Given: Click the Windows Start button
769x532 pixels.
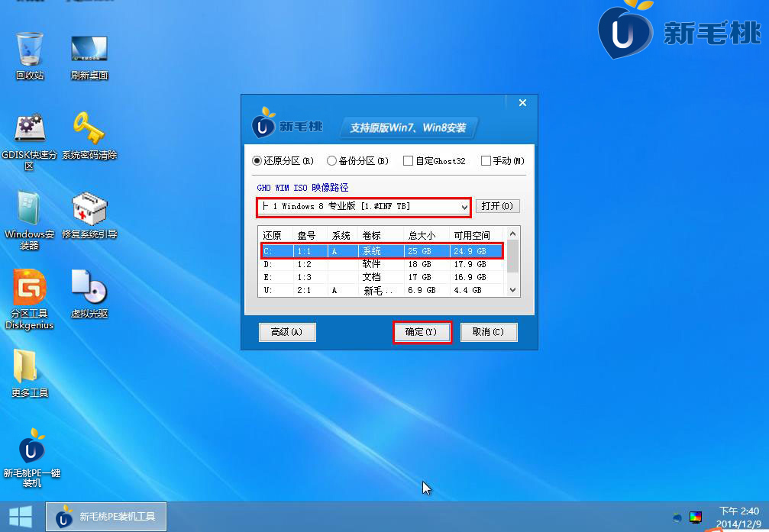Looking at the screenshot, I should [x=21, y=517].
